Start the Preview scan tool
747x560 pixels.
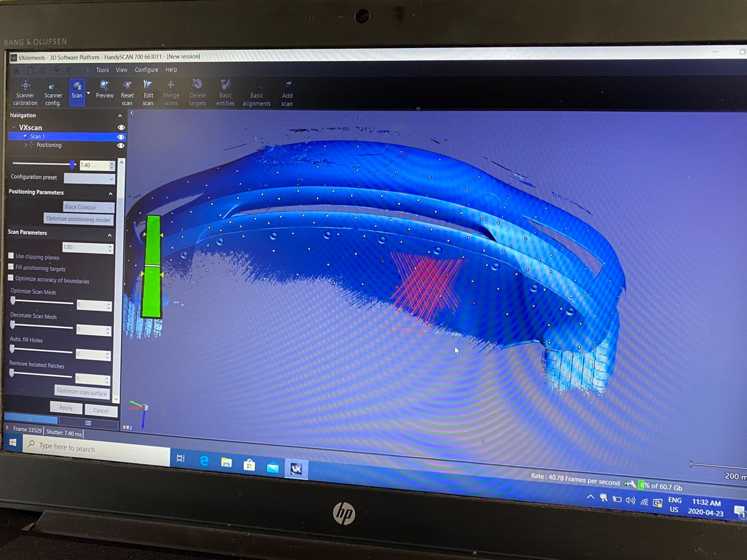tap(104, 90)
